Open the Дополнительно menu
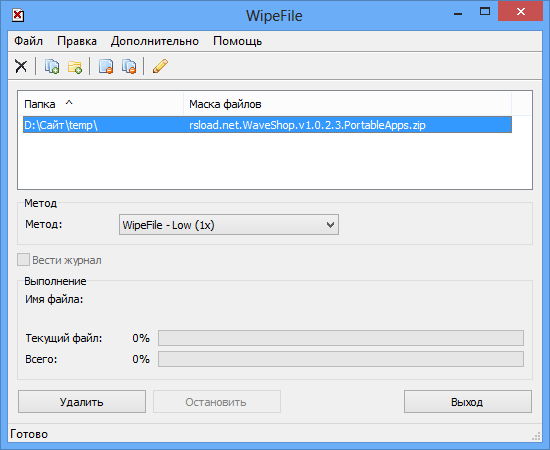This screenshot has height=450, width=550. click(155, 41)
